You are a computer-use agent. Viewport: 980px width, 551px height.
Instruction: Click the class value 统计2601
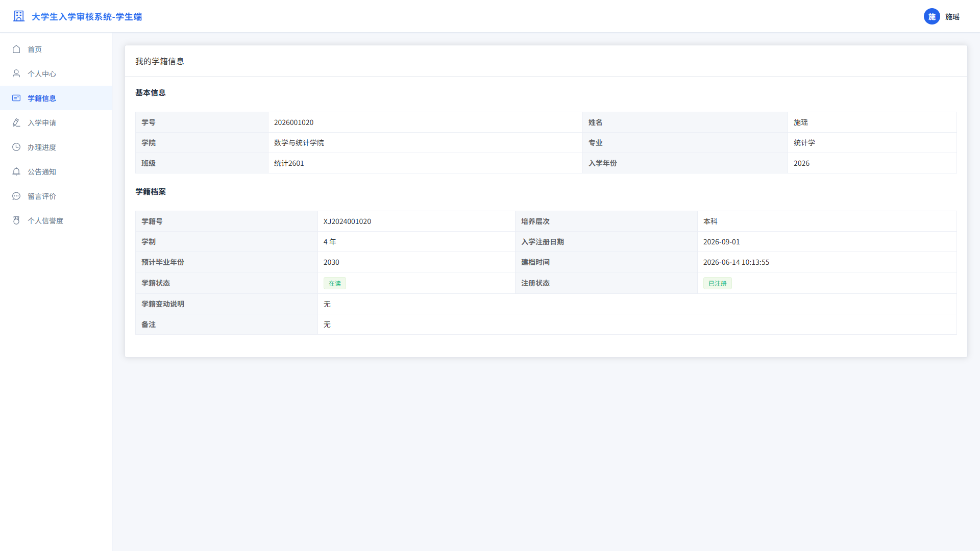click(289, 163)
